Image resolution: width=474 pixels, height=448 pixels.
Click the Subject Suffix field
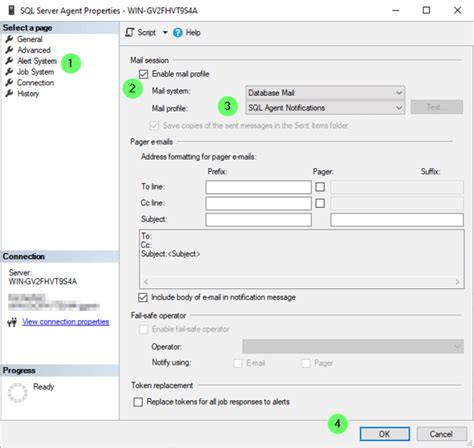[397, 220]
